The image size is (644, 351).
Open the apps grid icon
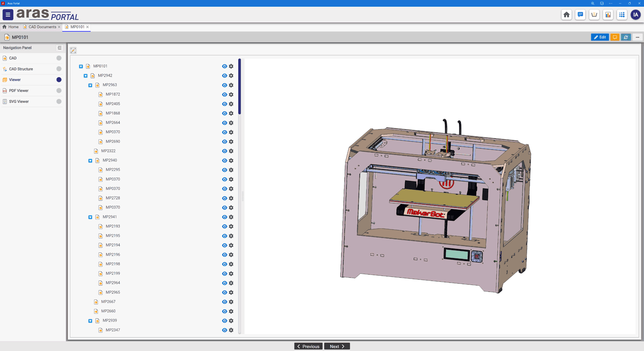(x=622, y=15)
